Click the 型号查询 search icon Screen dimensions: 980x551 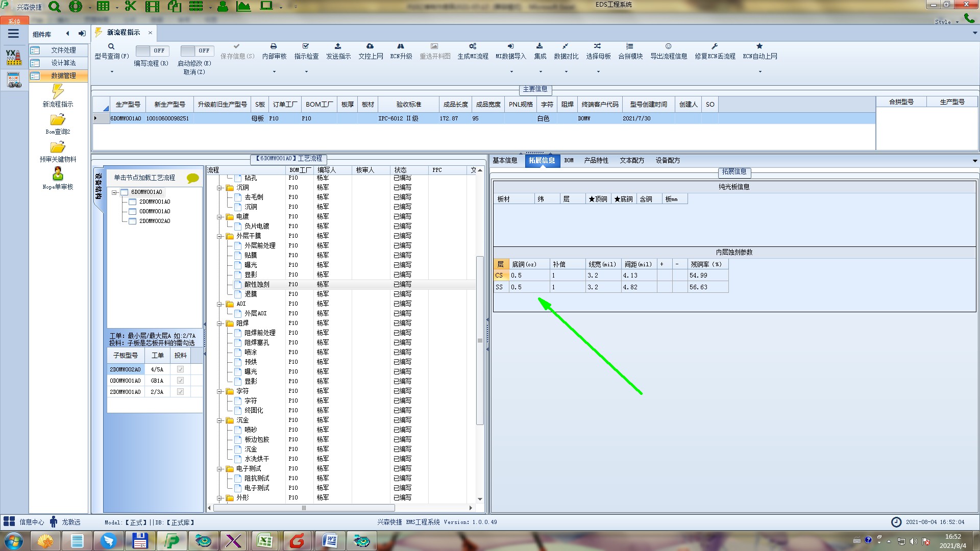tap(111, 46)
